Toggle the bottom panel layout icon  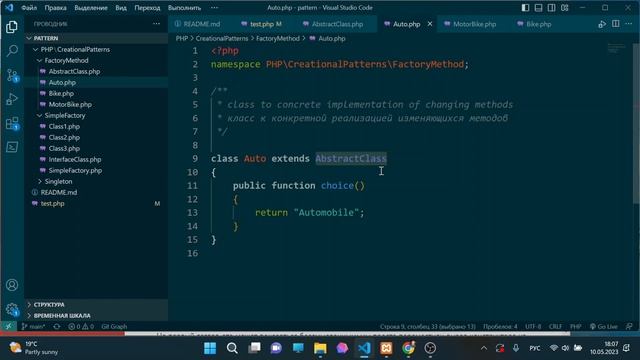point(538,8)
